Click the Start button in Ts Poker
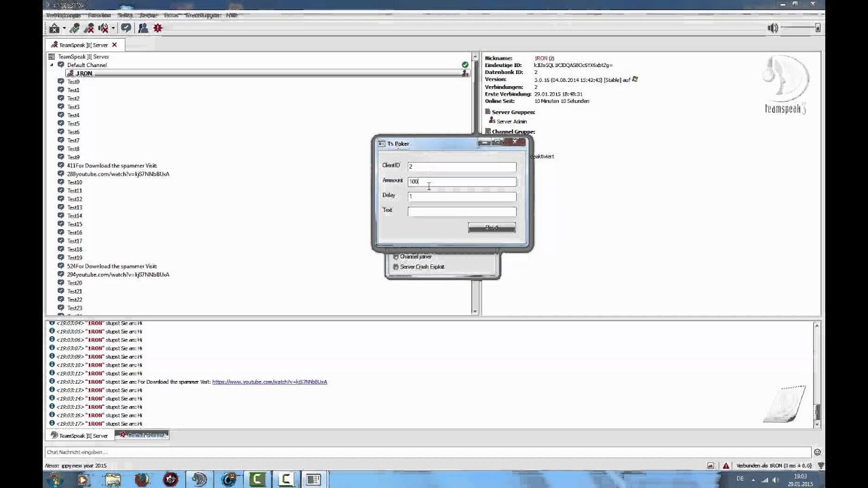The image size is (868, 488). coord(492,228)
